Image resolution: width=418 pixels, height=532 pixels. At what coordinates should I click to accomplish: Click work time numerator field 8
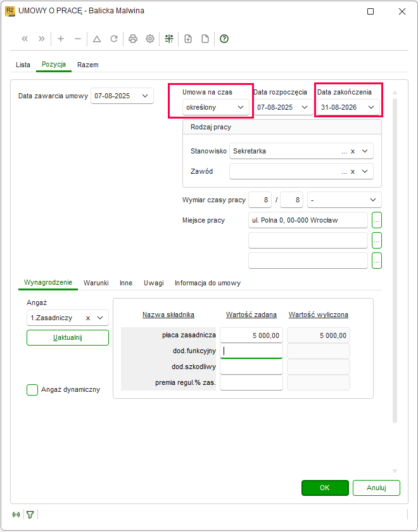[260, 200]
